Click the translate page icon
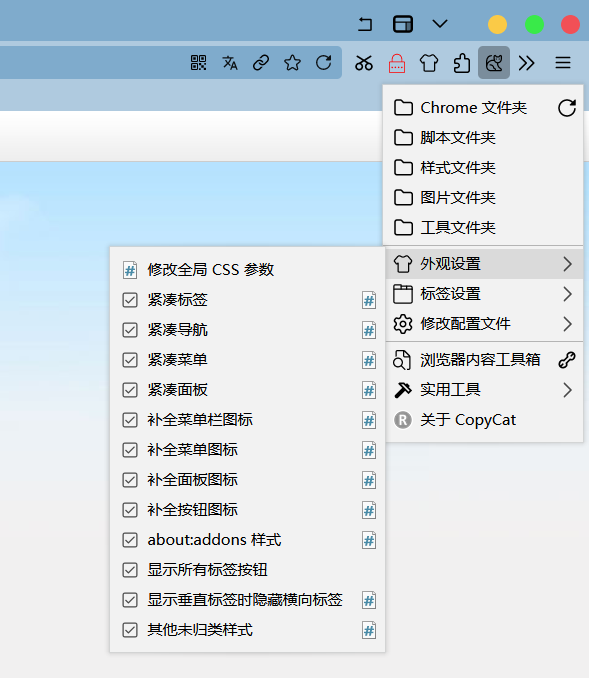The width and height of the screenshot is (589, 678). 230,63
